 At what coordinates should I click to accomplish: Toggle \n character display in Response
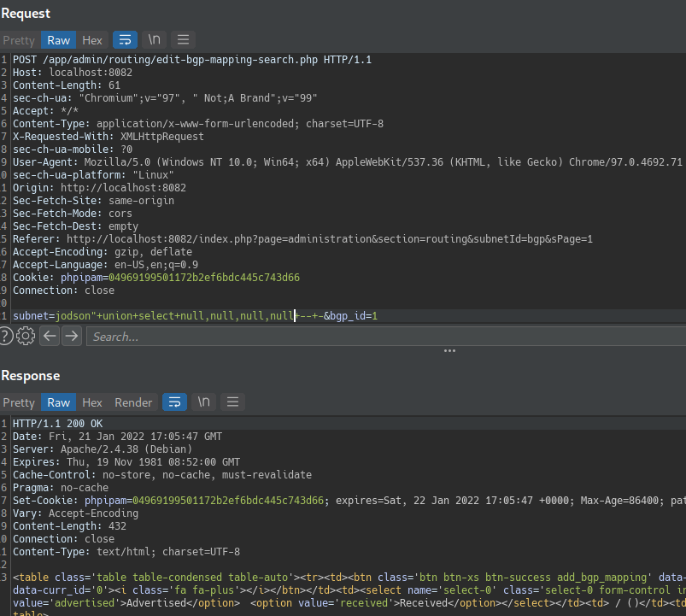point(204,402)
